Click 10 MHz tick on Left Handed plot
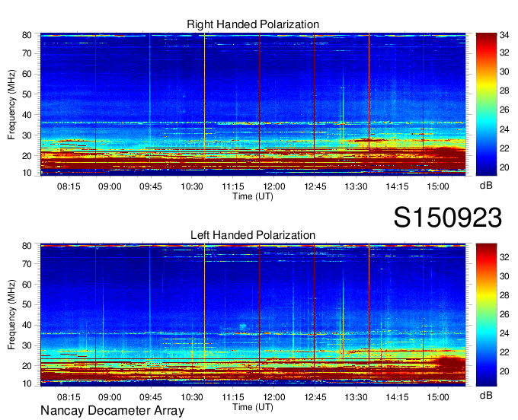Screen dimensions: 518x420 [27, 383]
